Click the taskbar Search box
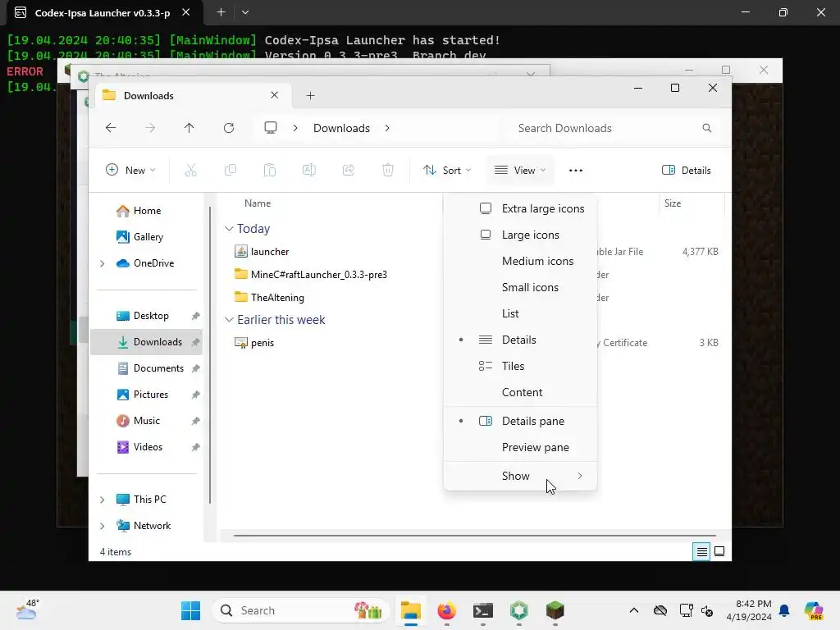The width and height of the screenshot is (840, 630). [301, 610]
